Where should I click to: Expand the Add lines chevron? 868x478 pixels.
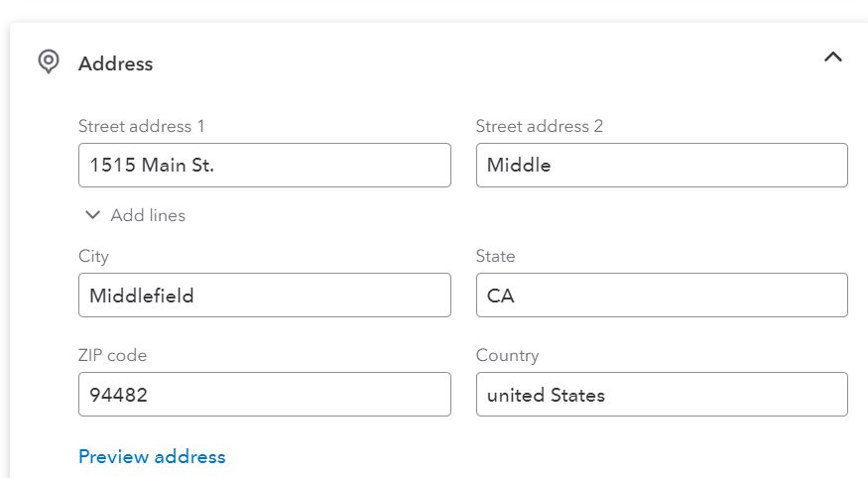tap(92, 215)
